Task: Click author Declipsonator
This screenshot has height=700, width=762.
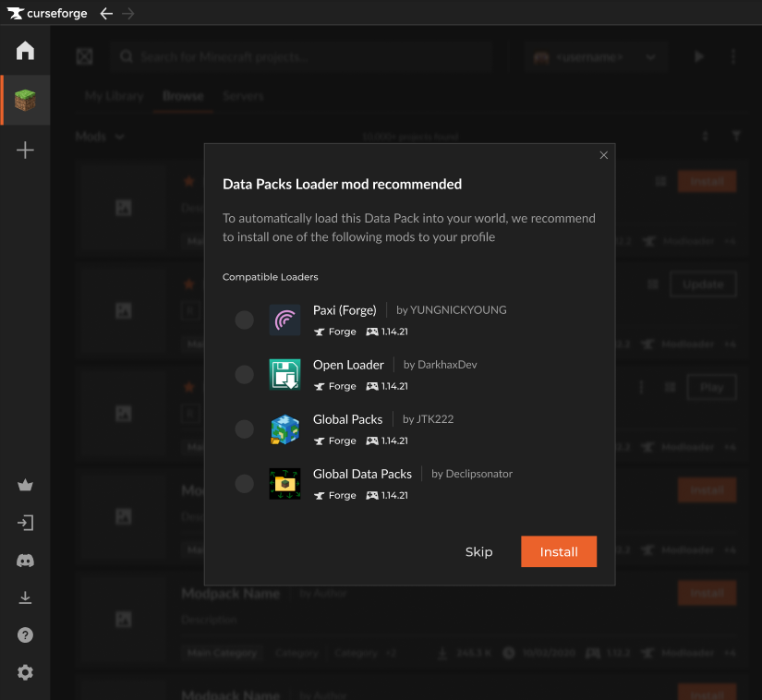Action: click(x=478, y=474)
